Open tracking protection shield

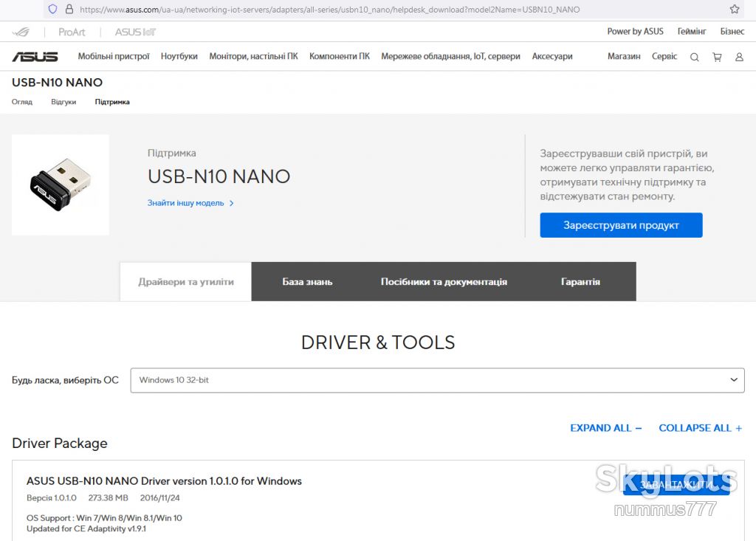click(53, 9)
